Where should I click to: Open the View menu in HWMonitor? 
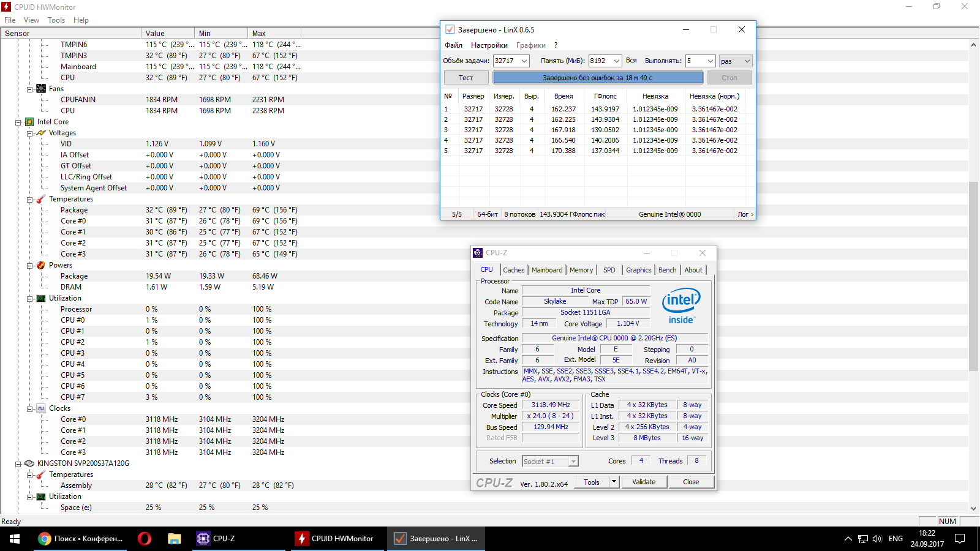coord(31,20)
